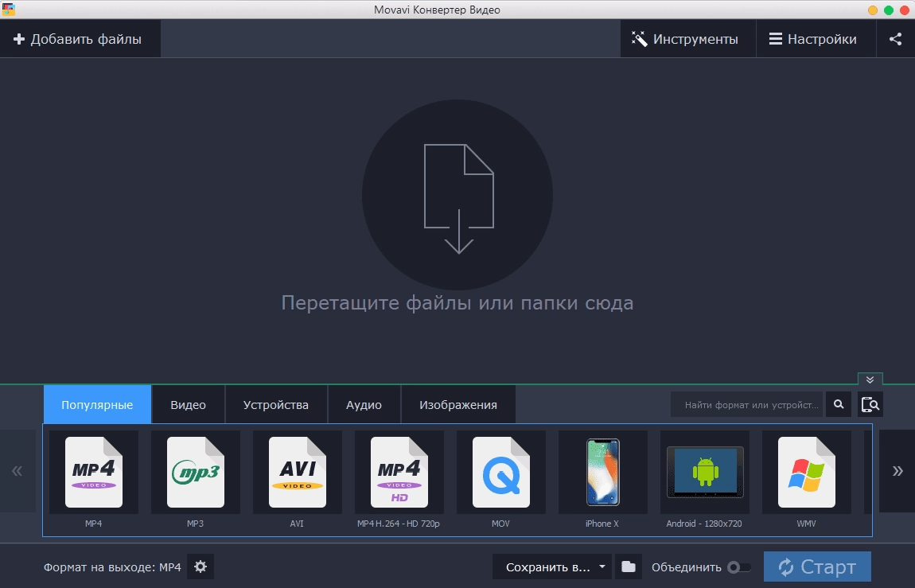Click the Movavi app icon in title bar
The height and width of the screenshot is (588, 915).
coord(8,10)
